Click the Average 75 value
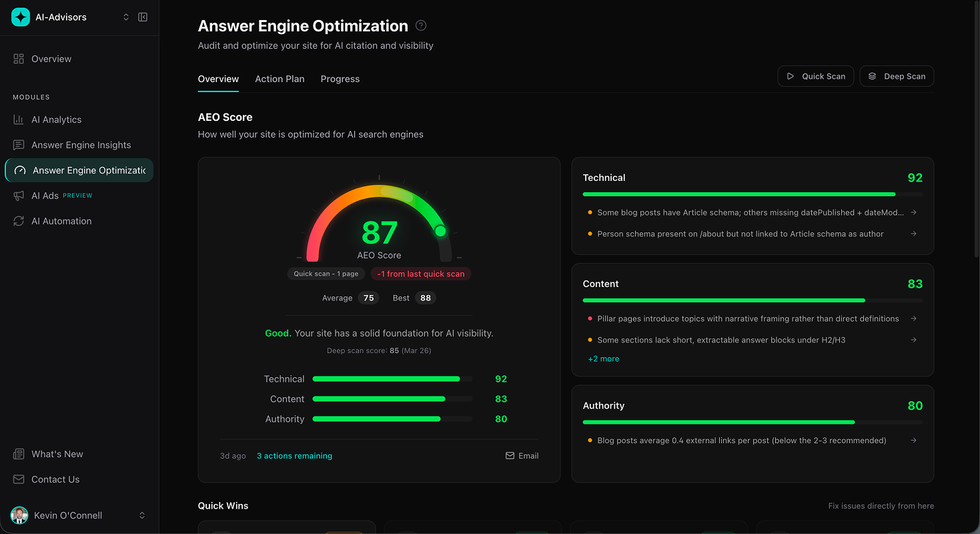 tap(368, 298)
